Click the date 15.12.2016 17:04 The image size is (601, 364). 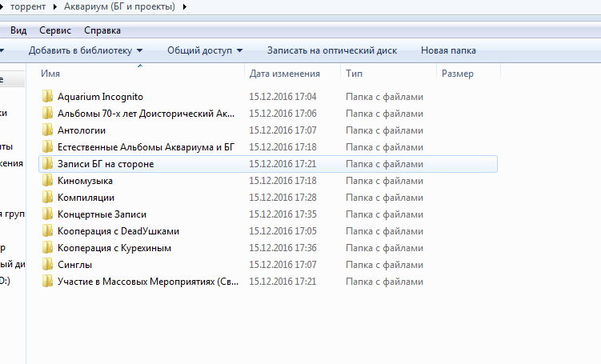(282, 97)
